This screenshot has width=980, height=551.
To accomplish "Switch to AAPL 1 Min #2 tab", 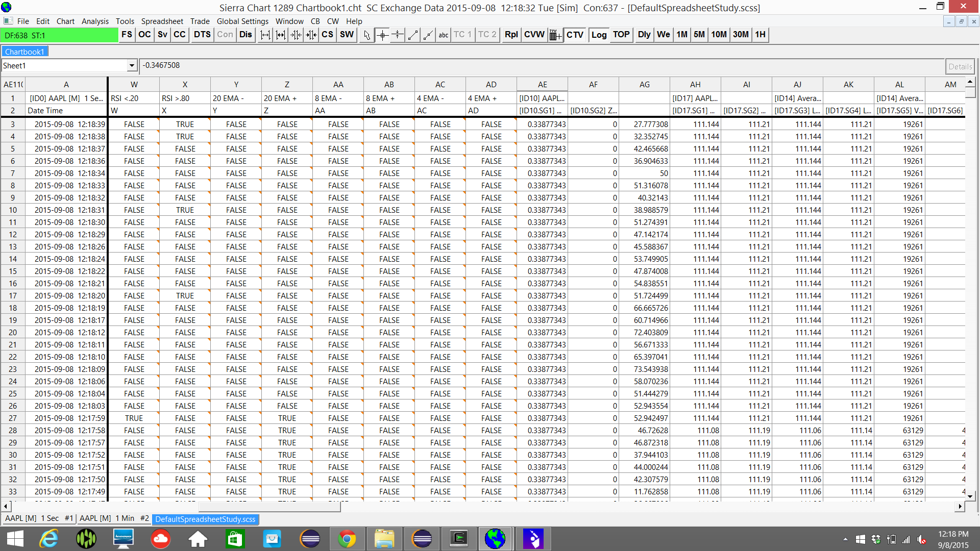I will pyautogui.click(x=114, y=518).
